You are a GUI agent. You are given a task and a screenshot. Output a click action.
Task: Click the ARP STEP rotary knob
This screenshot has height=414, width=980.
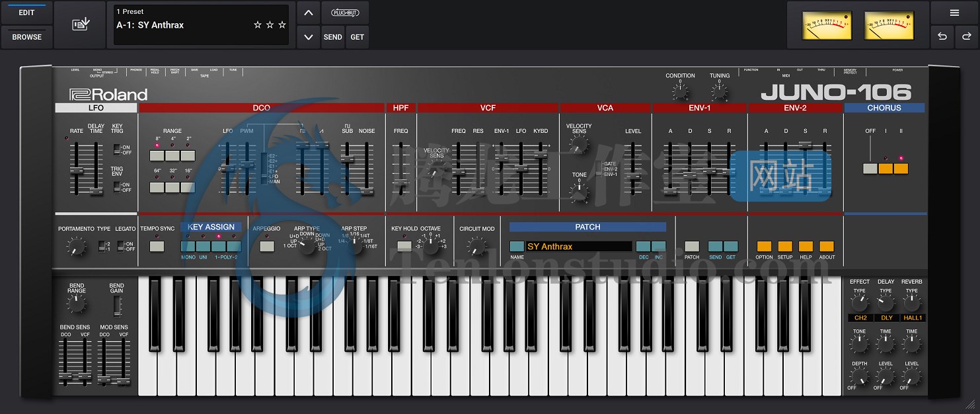(355, 247)
